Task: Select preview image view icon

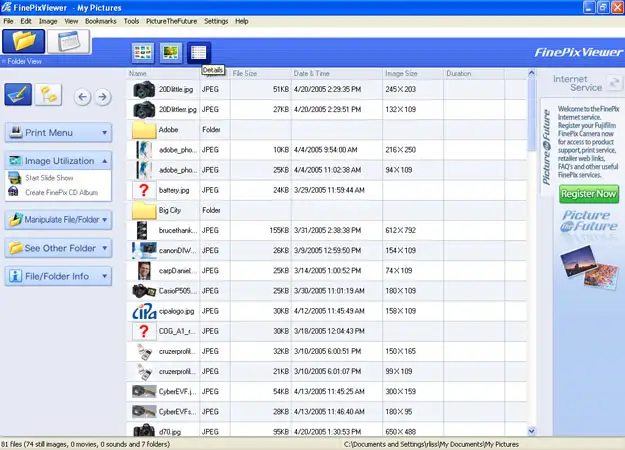Action: coord(171,53)
